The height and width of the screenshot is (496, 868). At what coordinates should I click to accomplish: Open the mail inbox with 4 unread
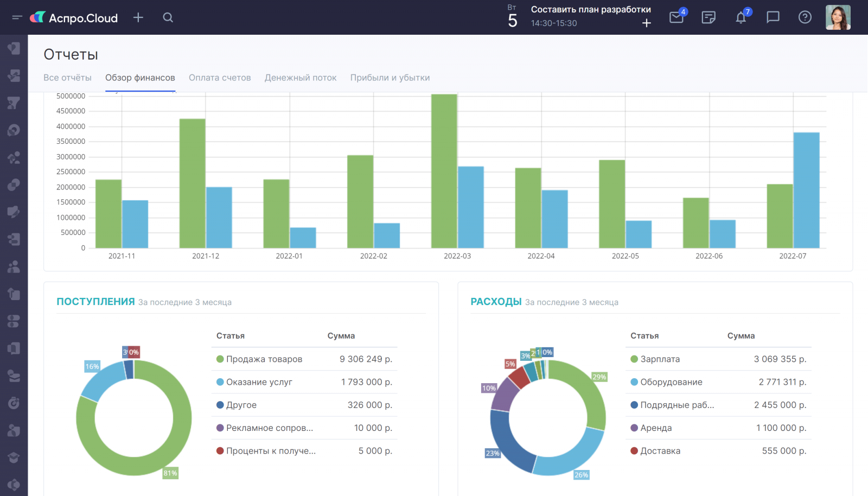click(x=676, y=17)
